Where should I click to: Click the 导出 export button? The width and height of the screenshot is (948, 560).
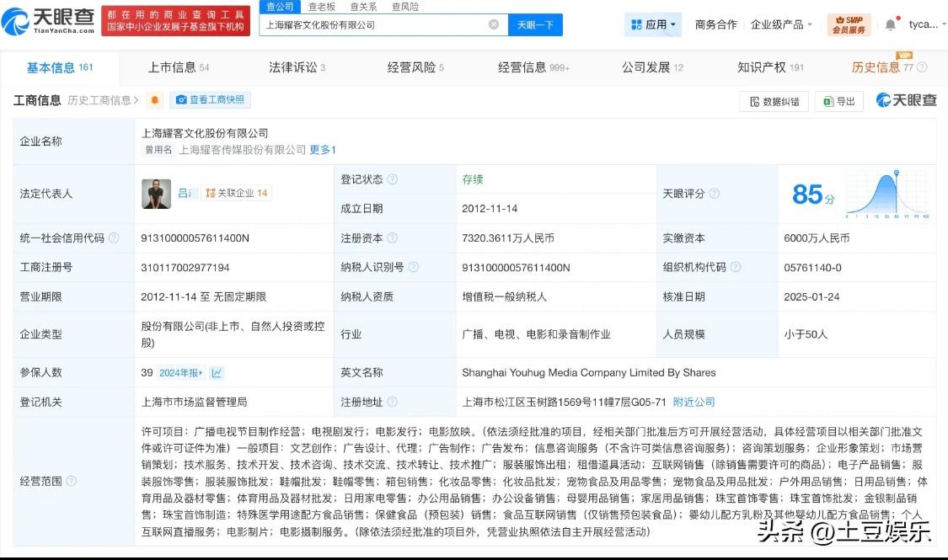(x=839, y=102)
